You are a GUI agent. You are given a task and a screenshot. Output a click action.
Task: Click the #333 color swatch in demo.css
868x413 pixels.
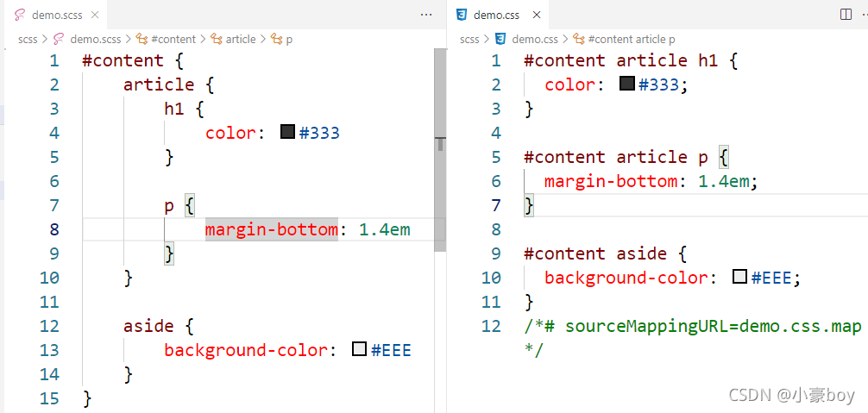click(x=626, y=84)
